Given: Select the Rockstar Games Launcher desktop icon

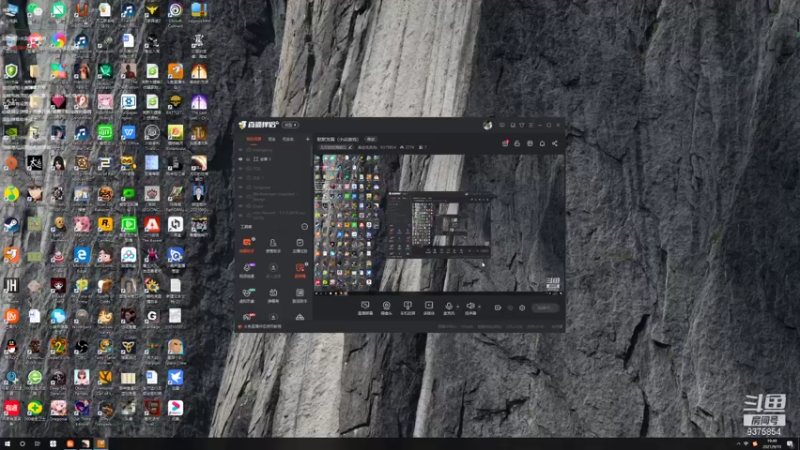Looking at the screenshot, I should (105, 224).
